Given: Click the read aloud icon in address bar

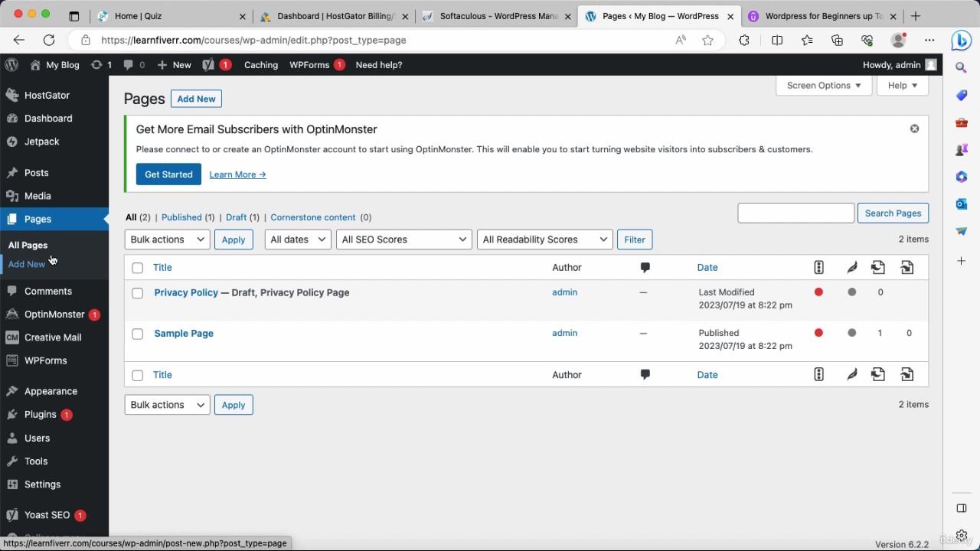Looking at the screenshot, I should [681, 40].
